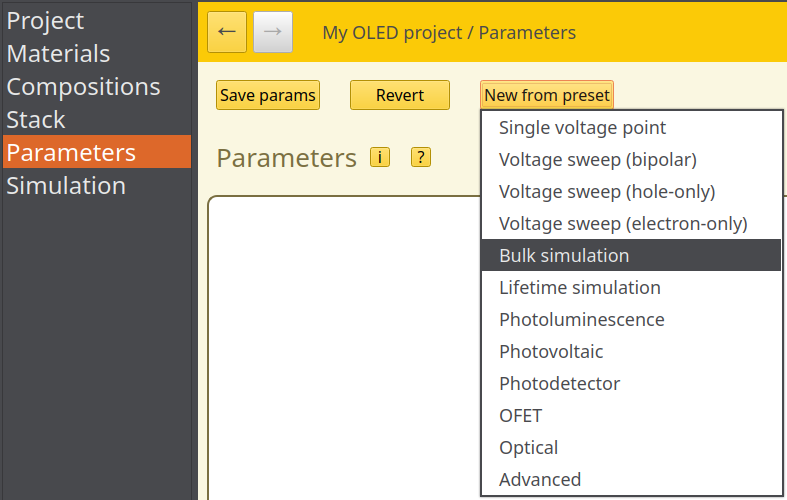Click the Revert button

pos(399,96)
